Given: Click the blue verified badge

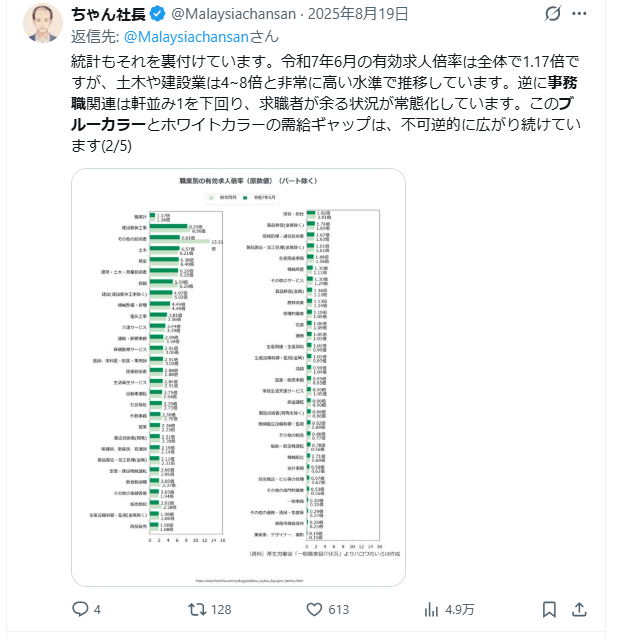Looking at the screenshot, I should 156,14.
